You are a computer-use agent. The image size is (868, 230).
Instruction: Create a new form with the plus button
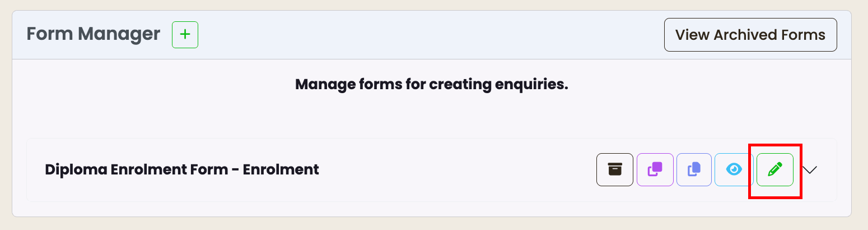point(185,34)
